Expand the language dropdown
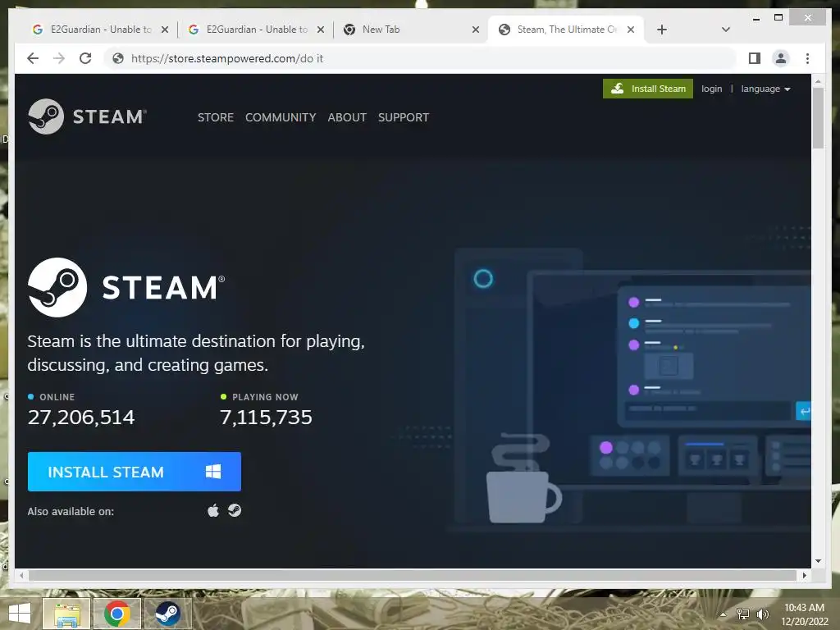Screen dimensions: 840x630 (x=765, y=89)
